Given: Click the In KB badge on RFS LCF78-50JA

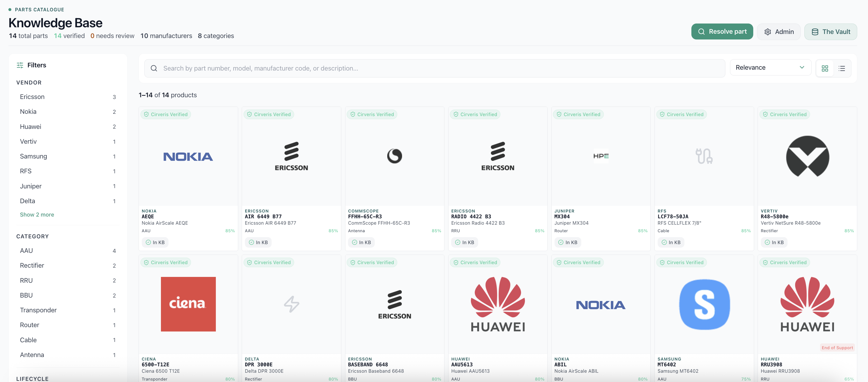Looking at the screenshot, I should [671, 242].
